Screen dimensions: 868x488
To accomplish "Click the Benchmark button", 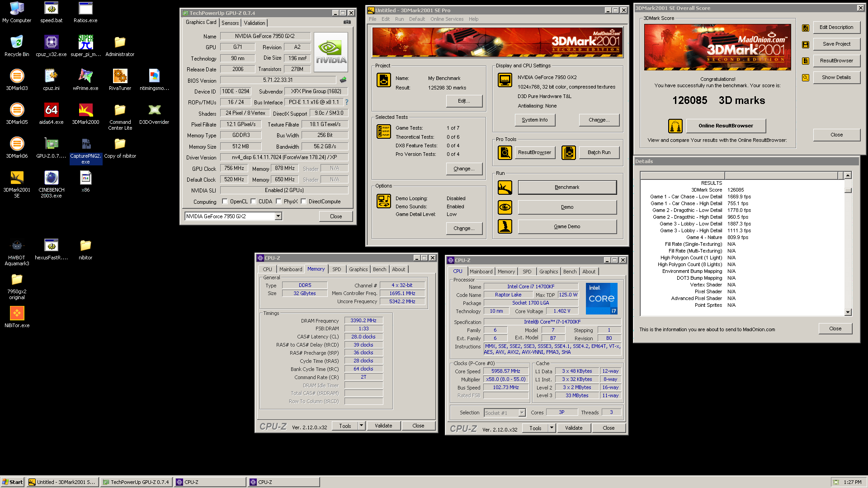I will click(x=567, y=188).
